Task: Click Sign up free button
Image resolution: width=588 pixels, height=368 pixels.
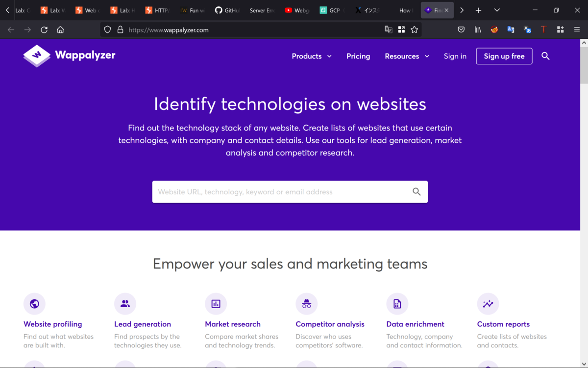Action: point(504,56)
